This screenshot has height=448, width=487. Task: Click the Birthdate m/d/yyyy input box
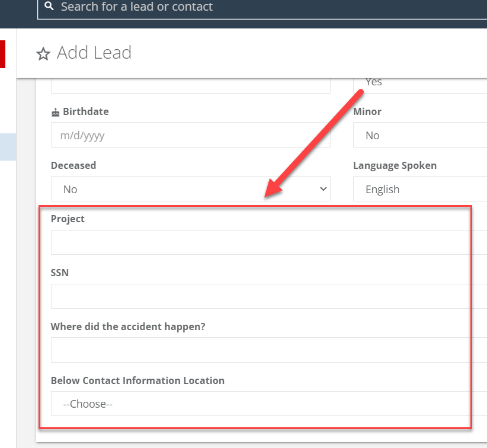(191, 135)
